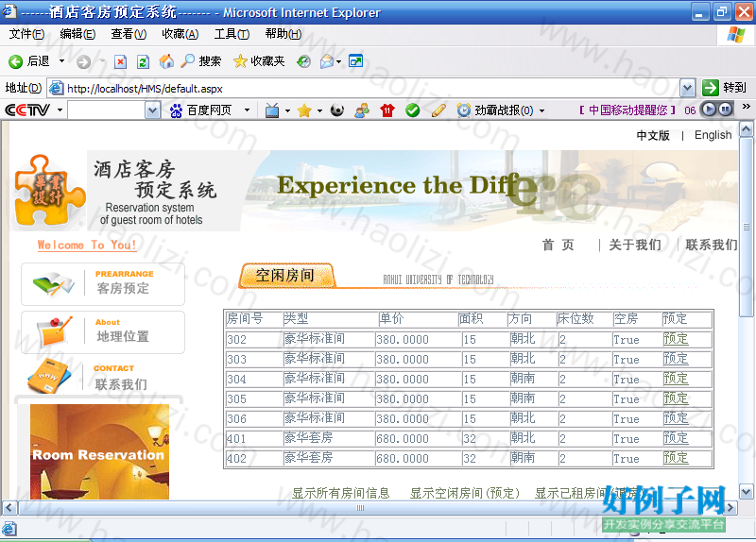Open History clock icon

[x=303, y=61]
